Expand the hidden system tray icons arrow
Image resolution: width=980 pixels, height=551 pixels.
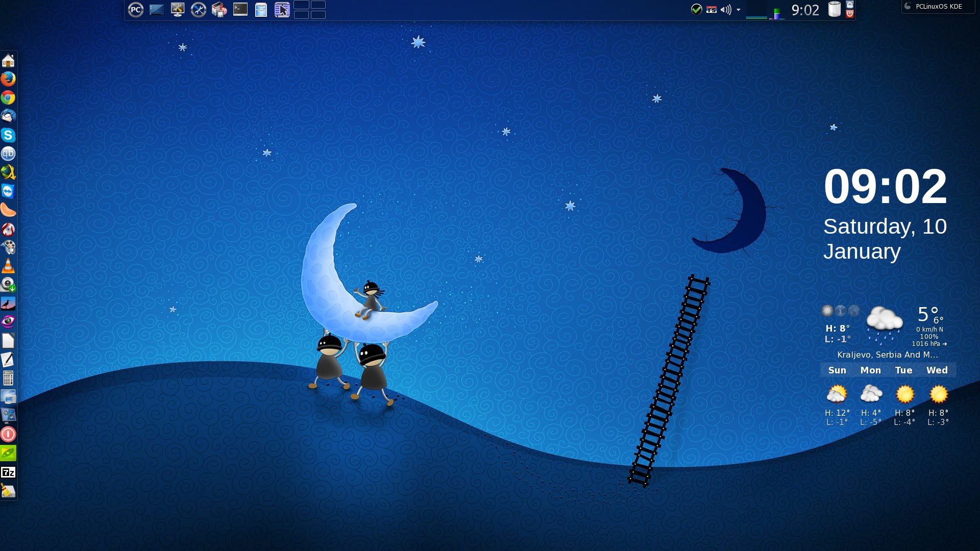click(x=738, y=10)
